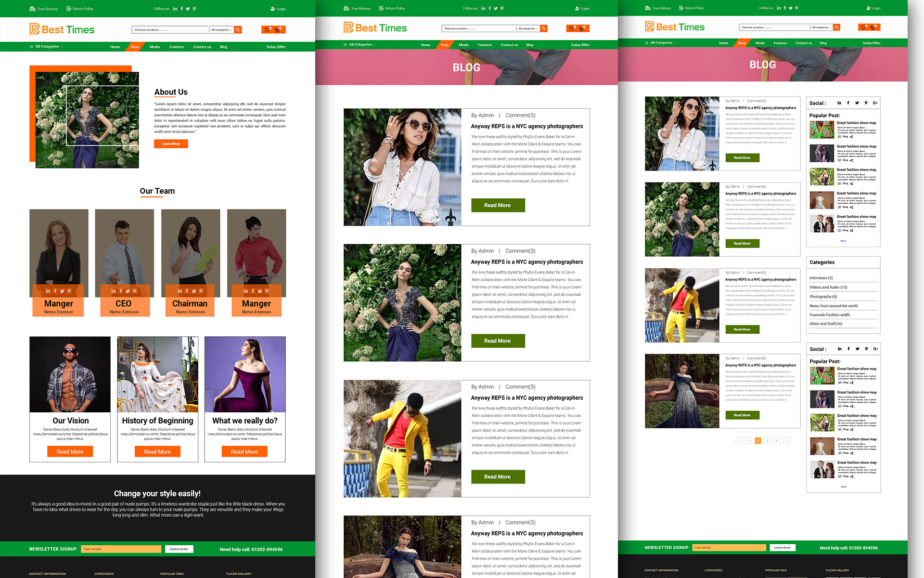Click Twitter icon in upper Social widget

[857, 103]
